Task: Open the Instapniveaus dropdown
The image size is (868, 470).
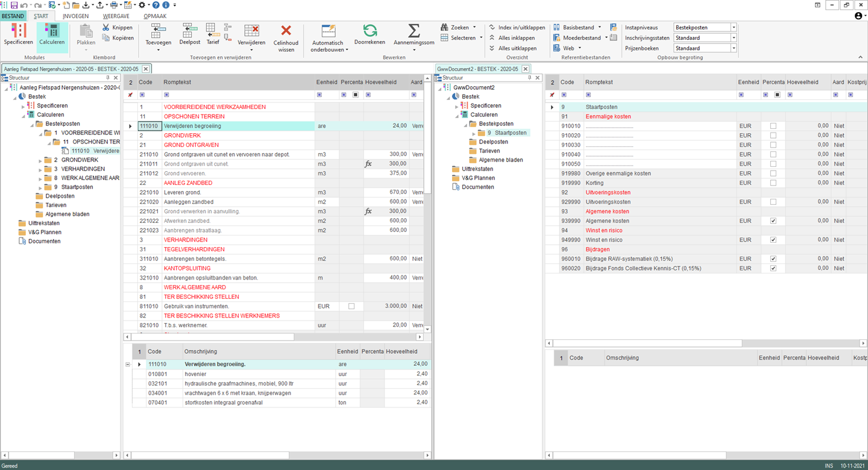Action: (734, 27)
